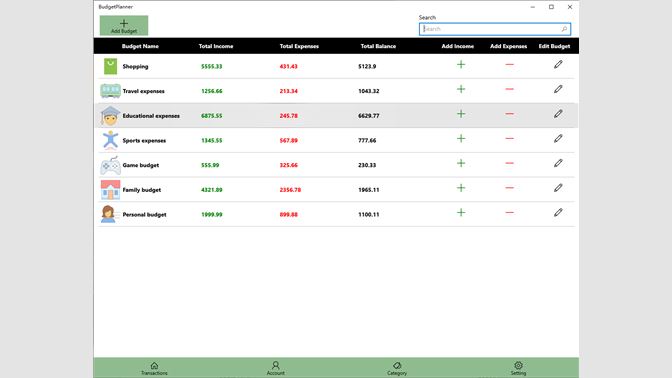Add expense to Shopping budget

coord(509,65)
